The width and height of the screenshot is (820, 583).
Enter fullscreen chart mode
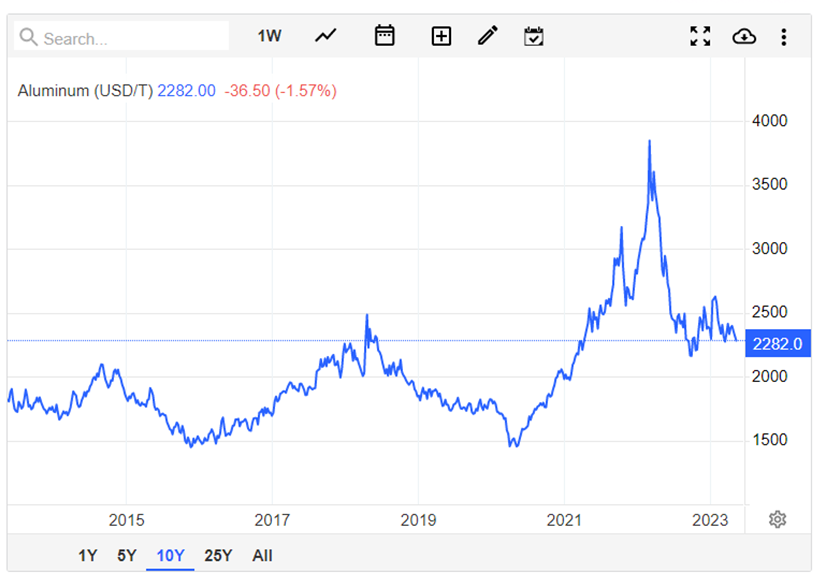click(700, 37)
